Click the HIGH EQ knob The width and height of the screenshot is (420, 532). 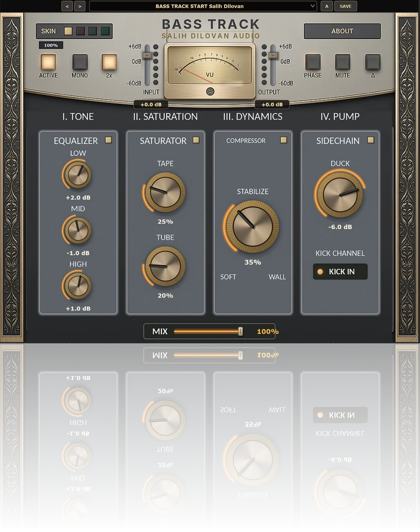(78, 286)
